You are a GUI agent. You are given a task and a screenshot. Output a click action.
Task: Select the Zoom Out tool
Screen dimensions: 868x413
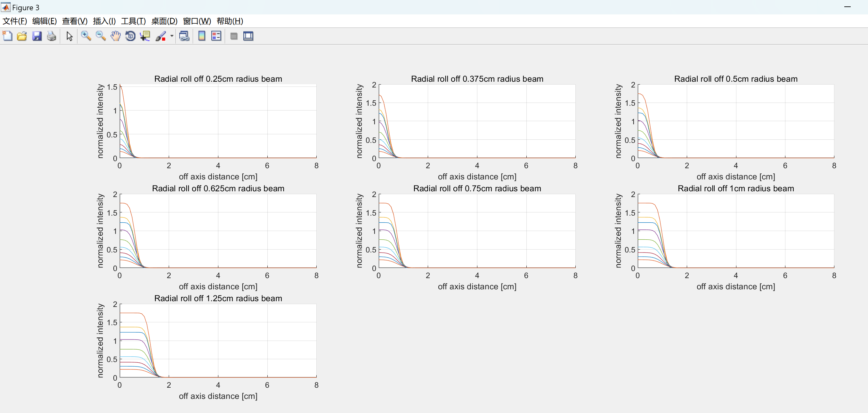[101, 36]
